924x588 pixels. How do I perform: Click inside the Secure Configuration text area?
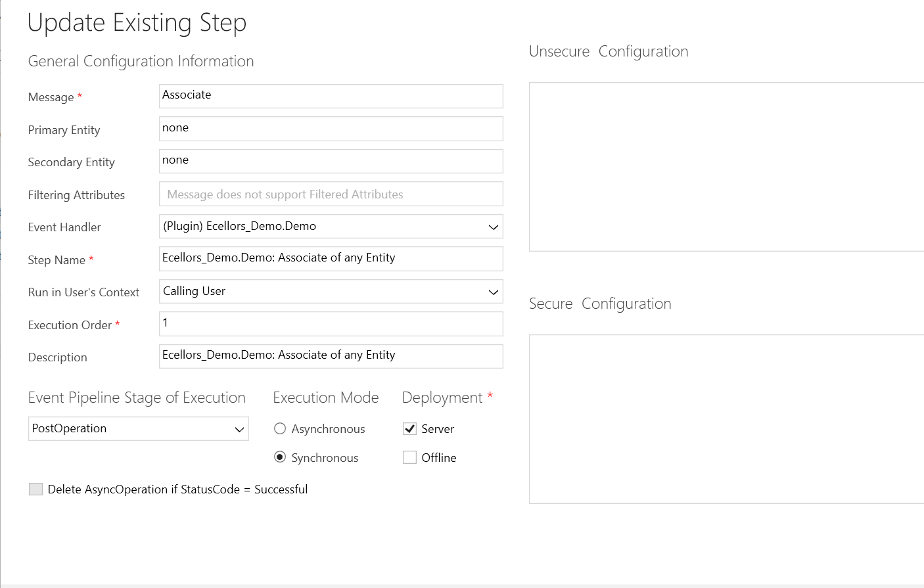point(726,419)
